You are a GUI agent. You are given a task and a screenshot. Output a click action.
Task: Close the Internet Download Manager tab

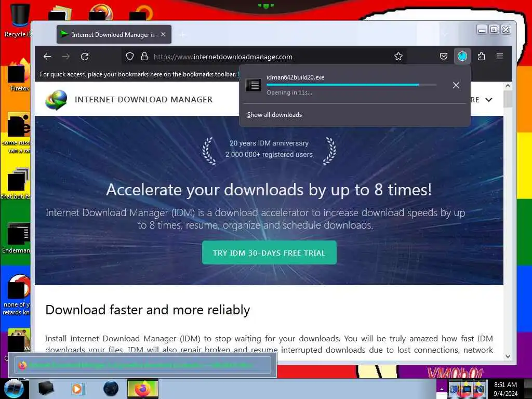[x=163, y=34]
